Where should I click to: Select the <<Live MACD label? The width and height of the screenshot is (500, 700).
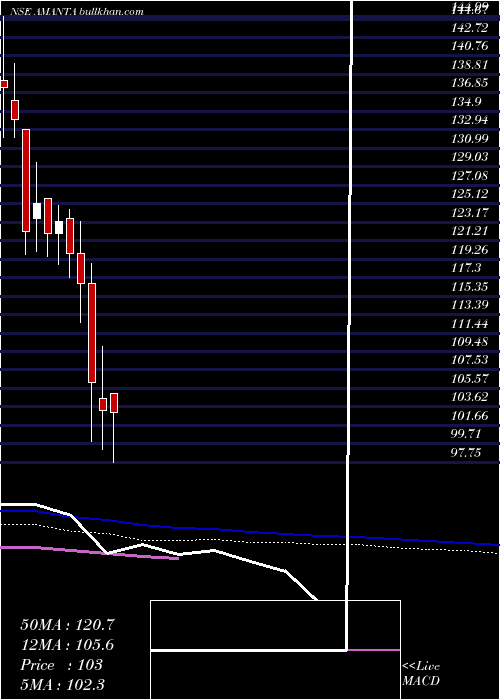(421, 674)
